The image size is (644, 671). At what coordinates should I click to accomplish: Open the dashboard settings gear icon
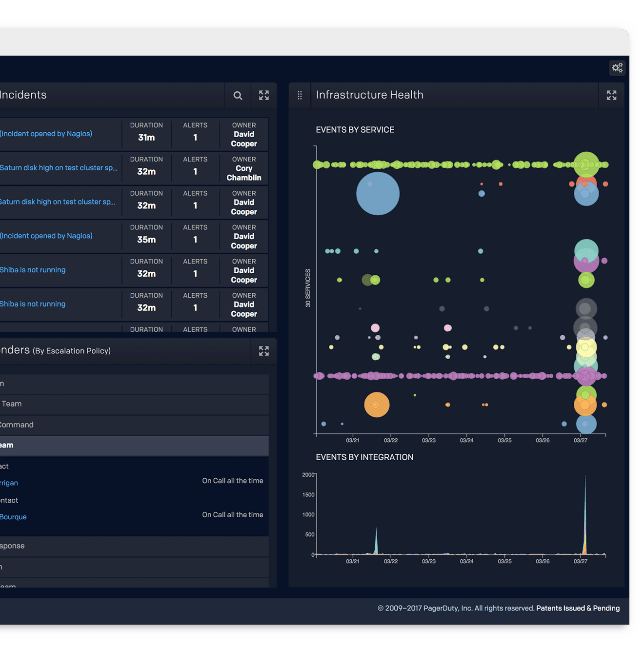(x=617, y=68)
